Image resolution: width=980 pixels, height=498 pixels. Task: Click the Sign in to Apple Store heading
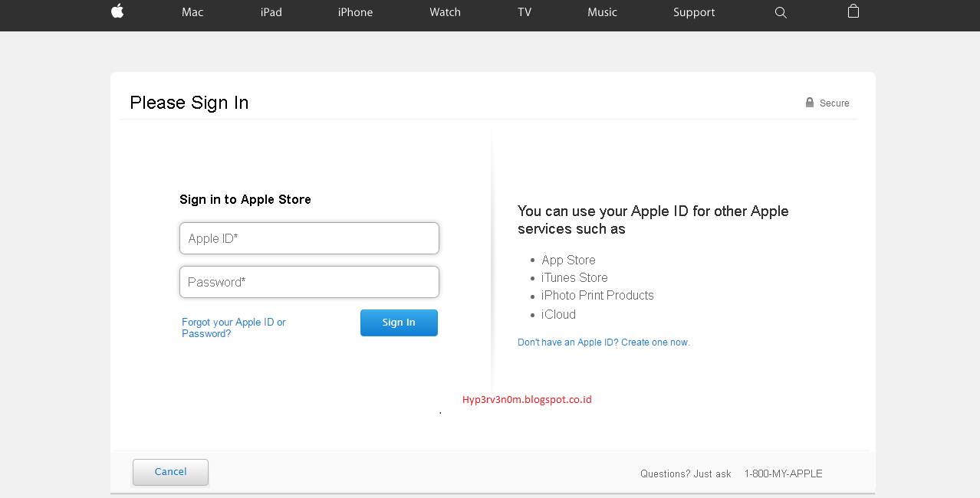tap(245, 199)
